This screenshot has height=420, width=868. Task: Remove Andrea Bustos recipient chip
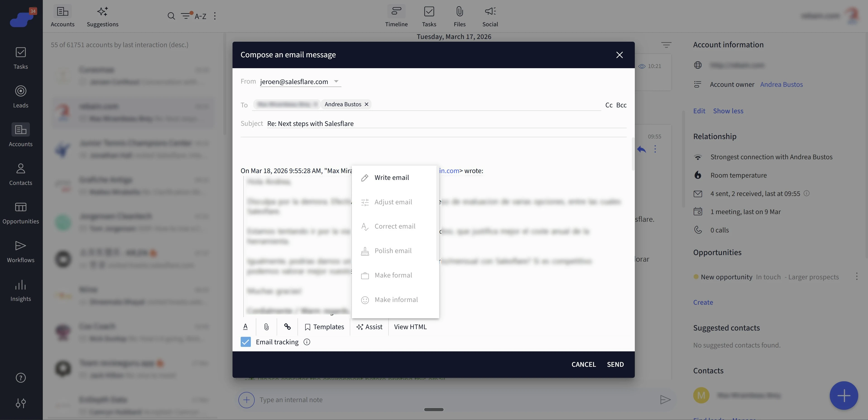coord(366,104)
